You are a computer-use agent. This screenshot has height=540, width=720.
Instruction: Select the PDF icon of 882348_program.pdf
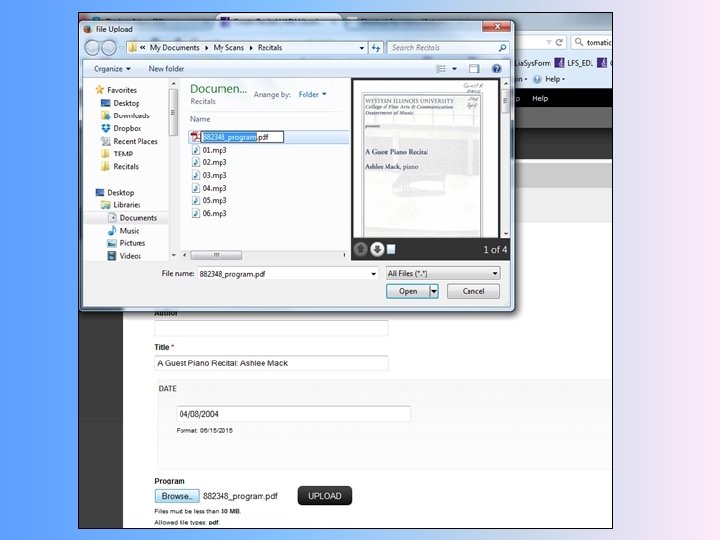[x=196, y=137]
